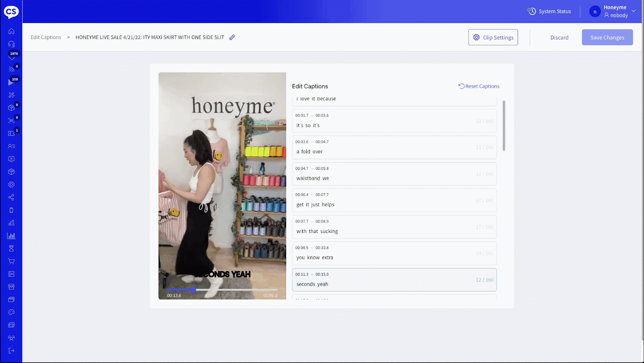Click the 'a fold over' caption field
Image resolution: width=644 pixels, height=363 pixels.
tap(382, 152)
